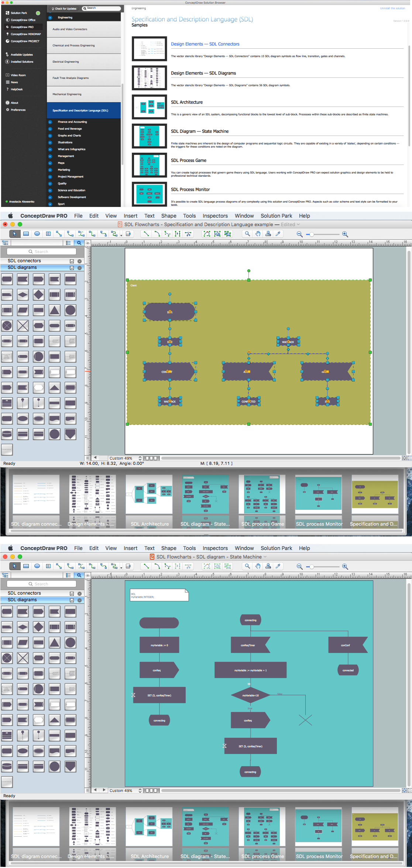Toggle library search mode in the lower PRO window
This screenshot has width=412, height=868.
79,575
